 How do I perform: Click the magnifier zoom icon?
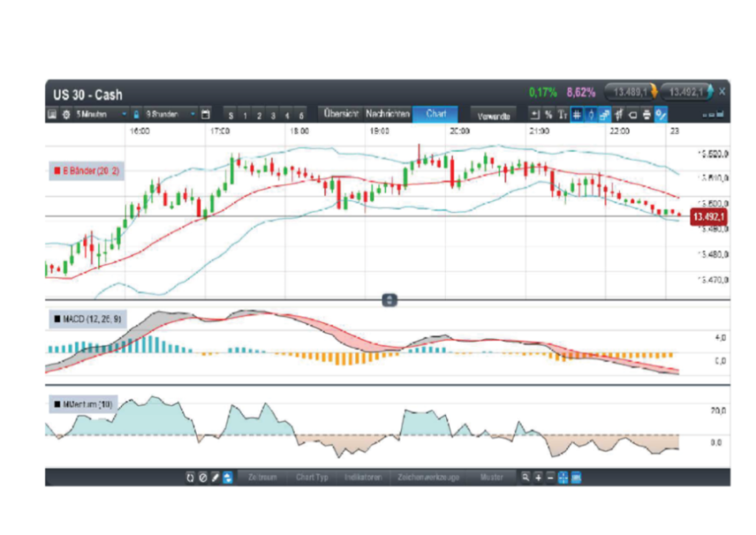(x=525, y=478)
